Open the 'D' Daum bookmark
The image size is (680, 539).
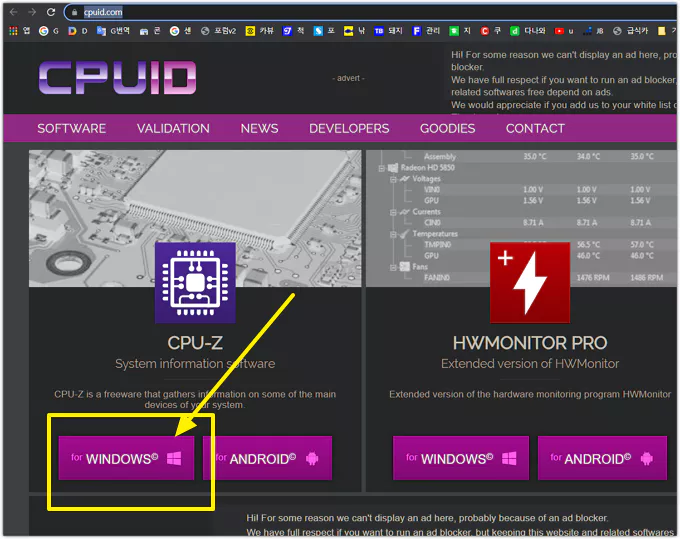tap(78, 31)
